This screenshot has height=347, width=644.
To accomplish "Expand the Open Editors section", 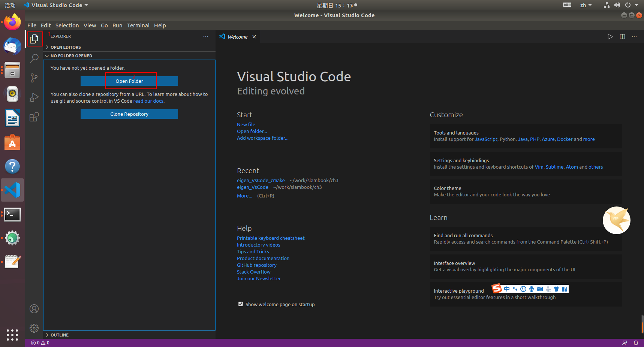I will coord(129,47).
